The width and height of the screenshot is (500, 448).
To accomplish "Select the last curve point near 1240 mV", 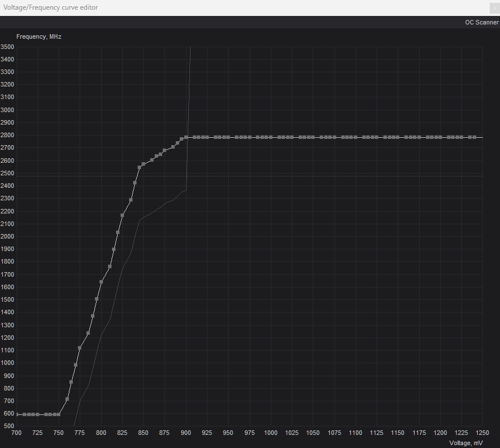I will point(474,137).
